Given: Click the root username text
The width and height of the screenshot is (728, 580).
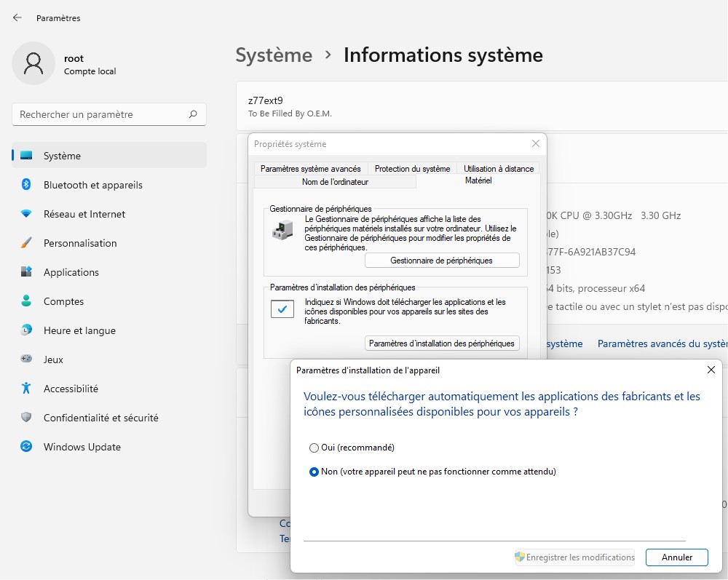Looking at the screenshot, I should coord(74,58).
